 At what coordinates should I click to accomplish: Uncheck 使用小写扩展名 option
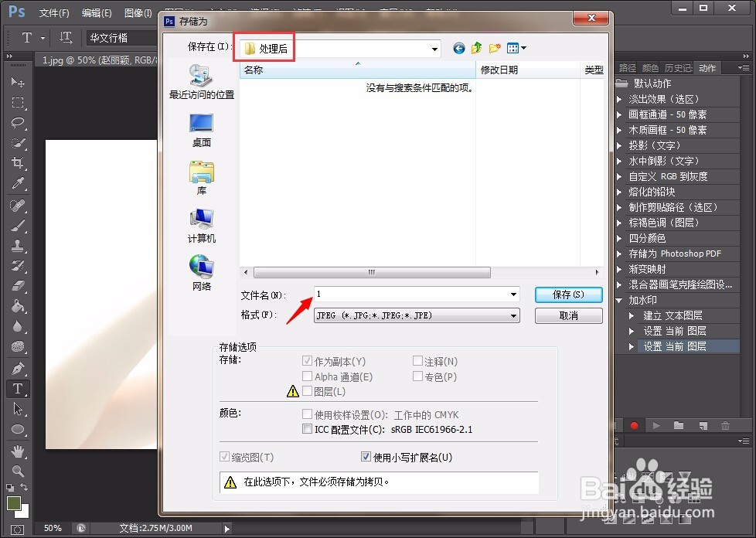[366, 457]
